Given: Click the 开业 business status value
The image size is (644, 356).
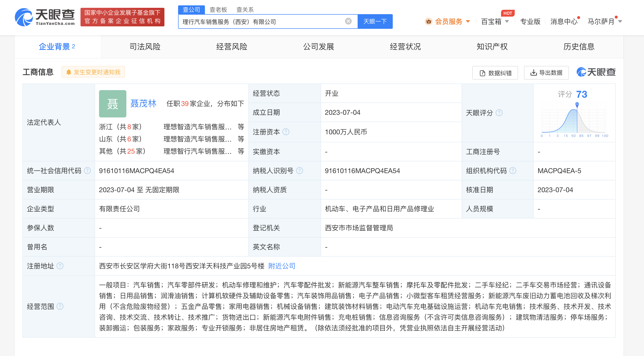Looking at the screenshot, I should pyautogui.click(x=332, y=93).
